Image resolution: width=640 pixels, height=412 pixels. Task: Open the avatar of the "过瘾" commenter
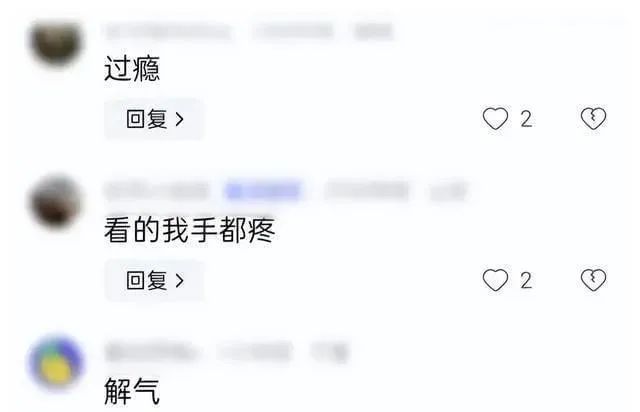[x=56, y=42]
